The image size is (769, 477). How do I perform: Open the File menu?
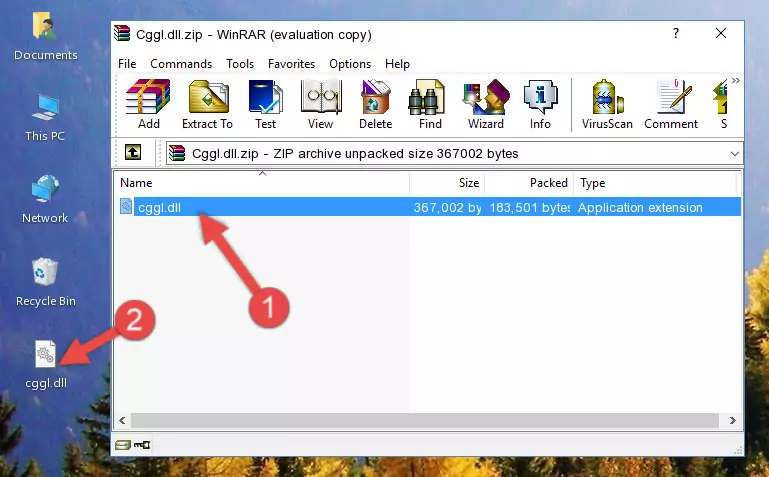[127, 64]
